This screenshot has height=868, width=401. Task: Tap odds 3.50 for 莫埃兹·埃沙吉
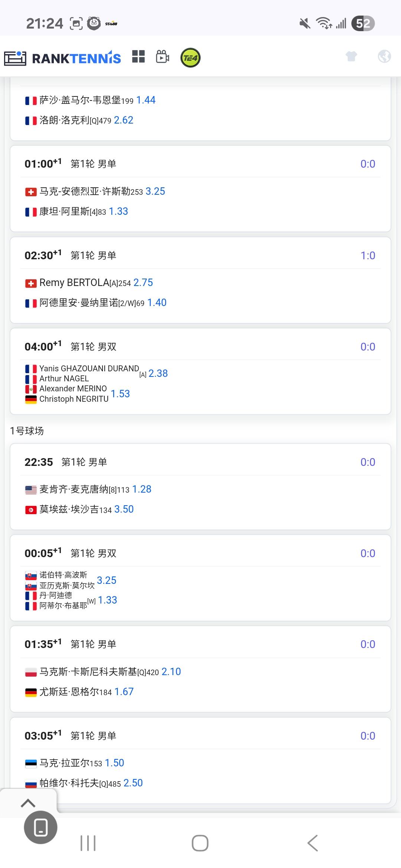[124, 509]
